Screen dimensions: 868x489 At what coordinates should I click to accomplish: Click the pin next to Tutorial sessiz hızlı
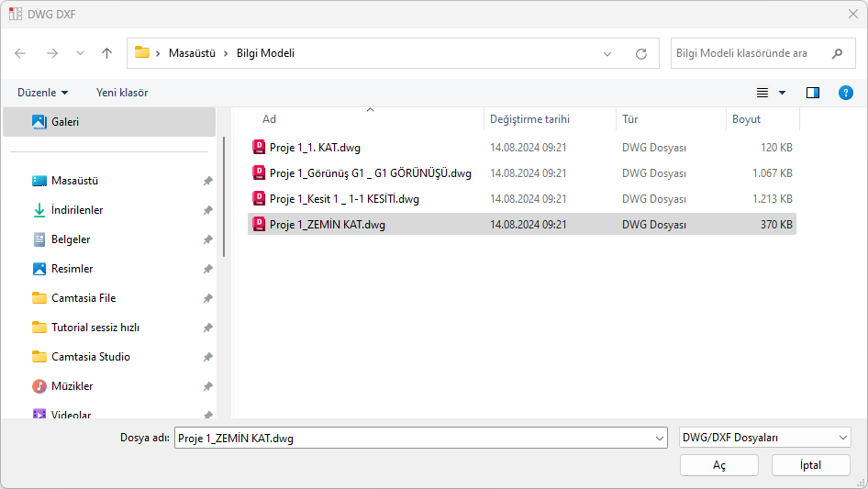[207, 328]
